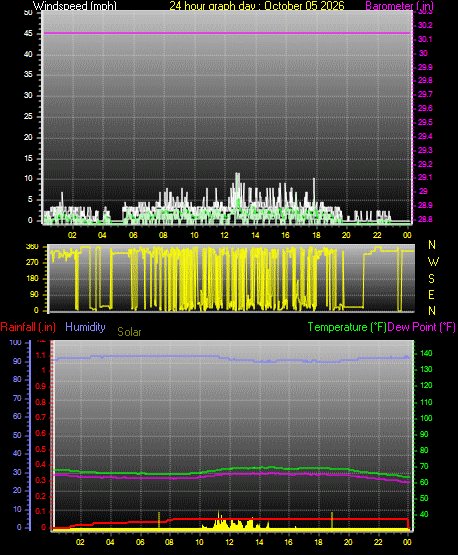Click the '30.1' barometer axis value
The height and width of the screenshot is (555, 458).
pos(425,39)
